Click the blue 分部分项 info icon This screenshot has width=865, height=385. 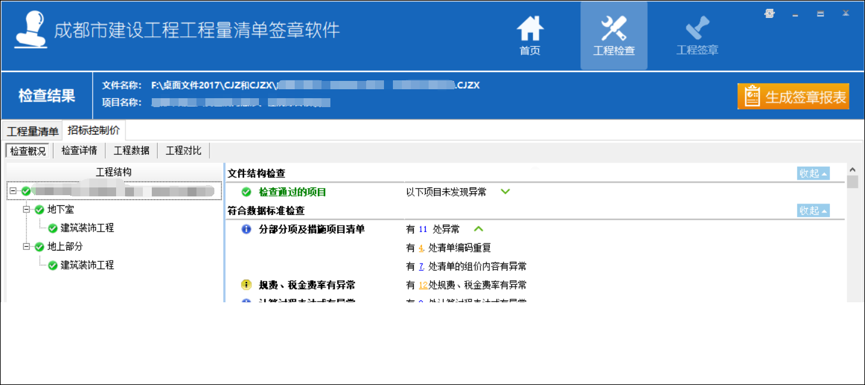tap(246, 229)
